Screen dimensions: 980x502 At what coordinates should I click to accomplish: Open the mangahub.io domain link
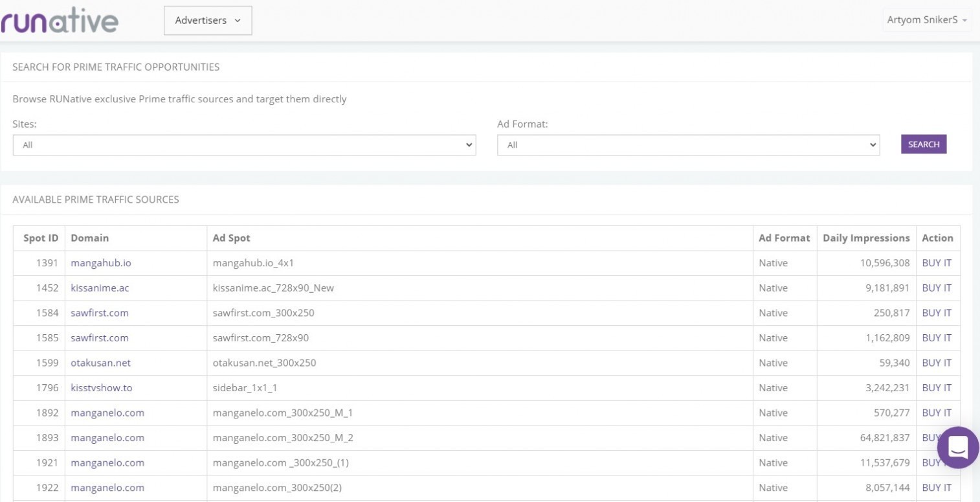[x=101, y=263]
